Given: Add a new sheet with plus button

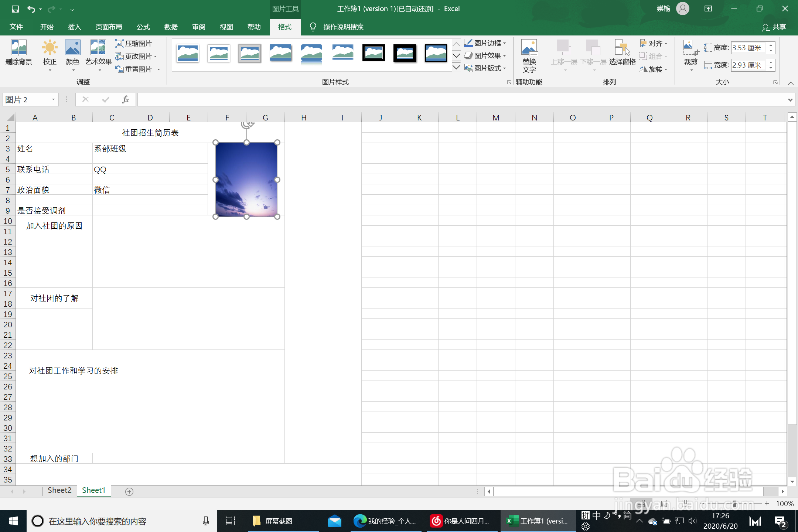Looking at the screenshot, I should (129, 491).
